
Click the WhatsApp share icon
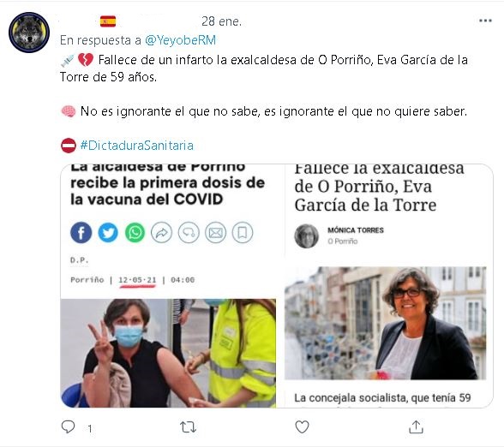(x=135, y=232)
